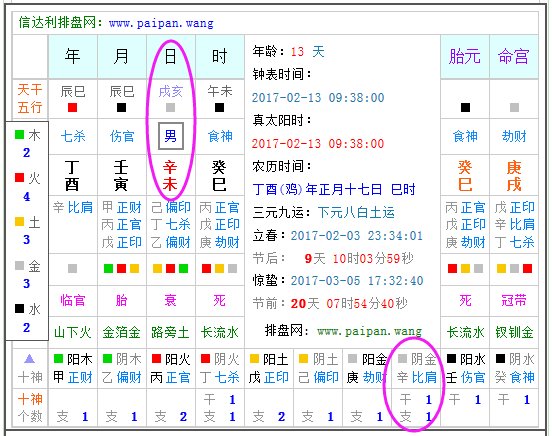Viewport: 552px width, 436px height.
Task: Click the 衰 label in day column
Action: [x=170, y=300]
